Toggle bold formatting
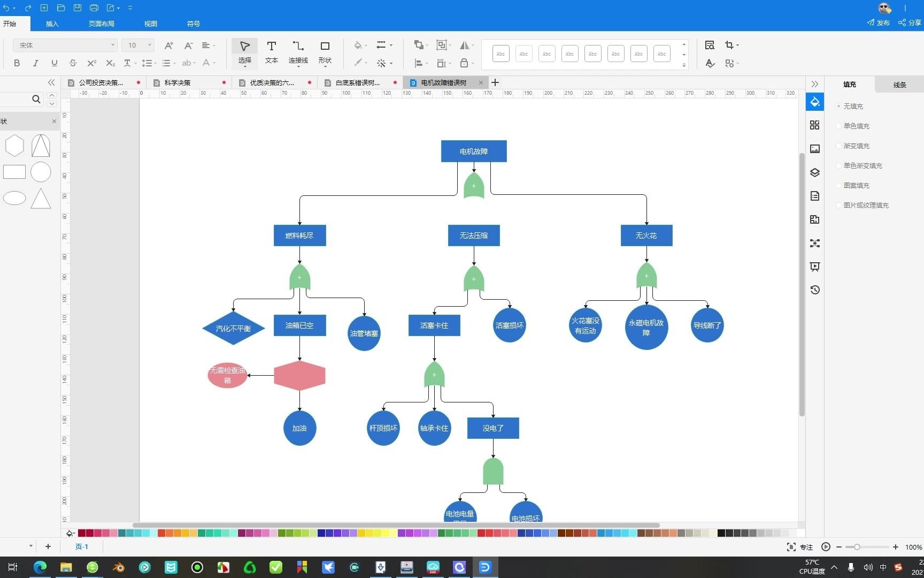 click(x=17, y=63)
